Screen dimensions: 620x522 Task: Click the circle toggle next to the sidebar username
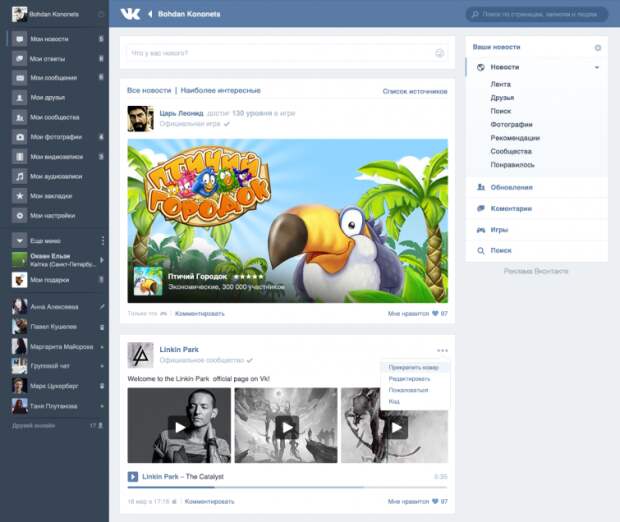[101, 14]
